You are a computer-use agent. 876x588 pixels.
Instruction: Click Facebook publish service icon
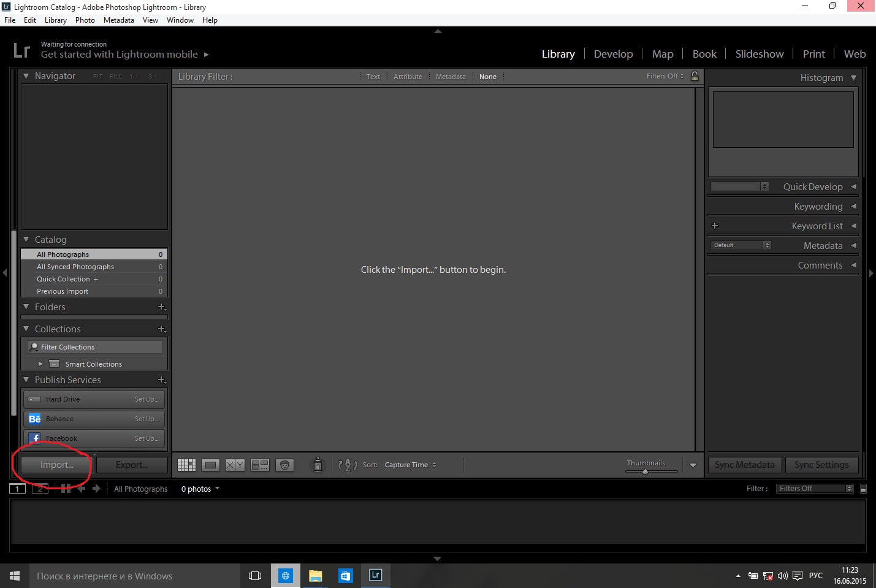[x=34, y=438]
